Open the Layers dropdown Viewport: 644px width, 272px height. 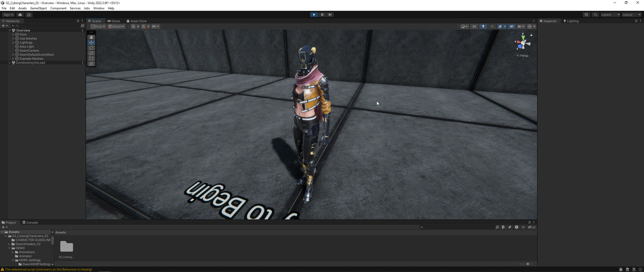pyautogui.click(x=610, y=15)
